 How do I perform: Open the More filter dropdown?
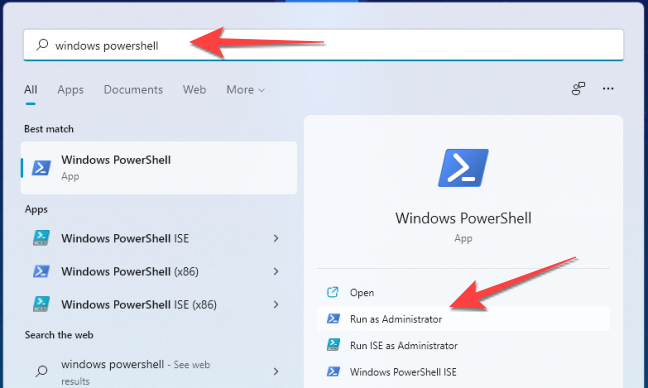[245, 90]
